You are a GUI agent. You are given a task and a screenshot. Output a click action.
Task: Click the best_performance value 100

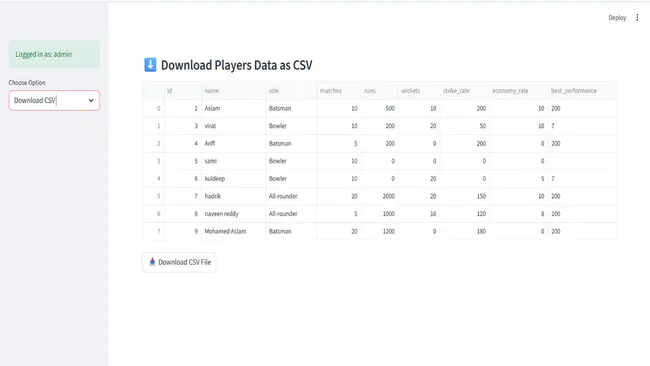(582, 214)
